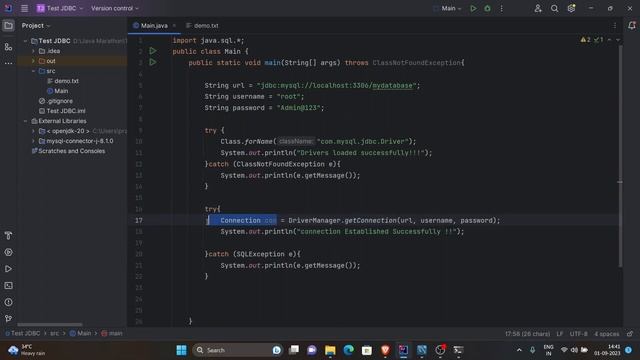Open the Project view dropdown header

click(x=36, y=26)
